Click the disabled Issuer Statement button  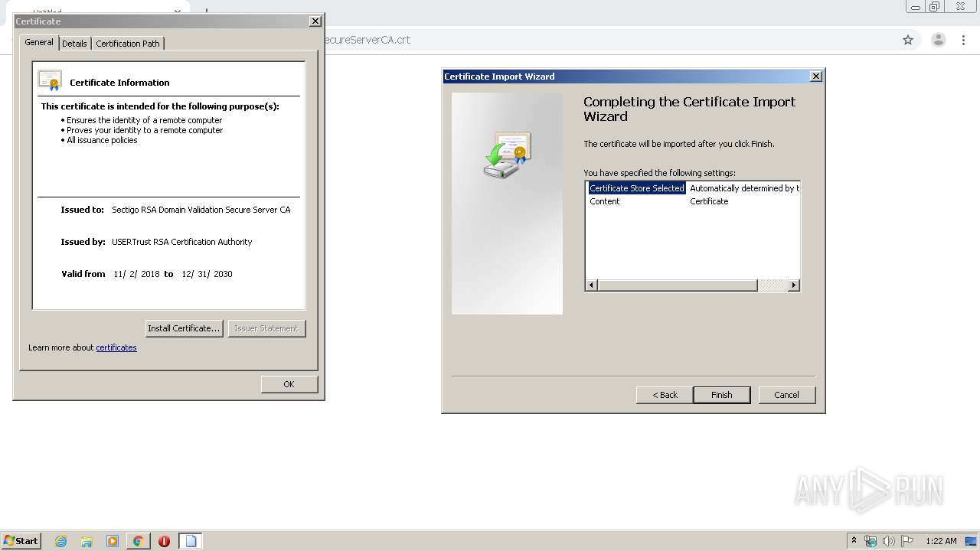pyautogui.click(x=266, y=328)
